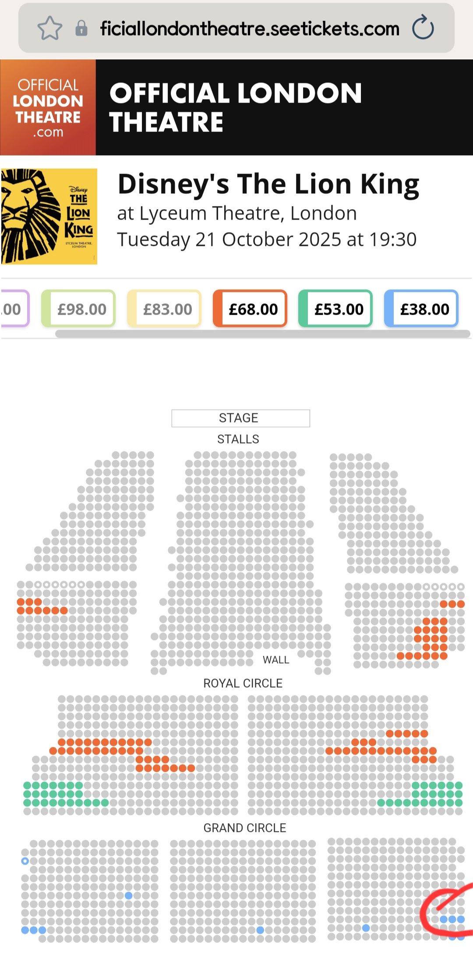Image resolution: width=473 pixels, height=980 pixels.
Task: Choose the single blue seat in Grand Circle left block middle
Action: coord(128,895)
